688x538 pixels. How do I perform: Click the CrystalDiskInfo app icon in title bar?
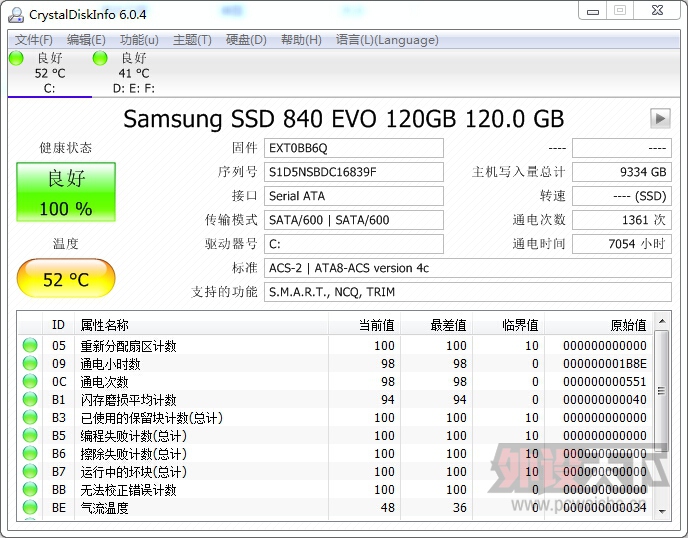coord(16,14)
